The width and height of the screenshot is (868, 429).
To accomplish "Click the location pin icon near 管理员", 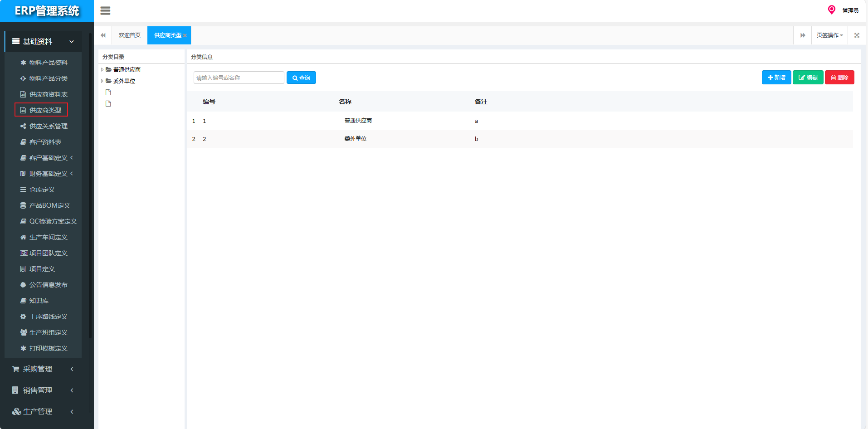I will 831,10.
